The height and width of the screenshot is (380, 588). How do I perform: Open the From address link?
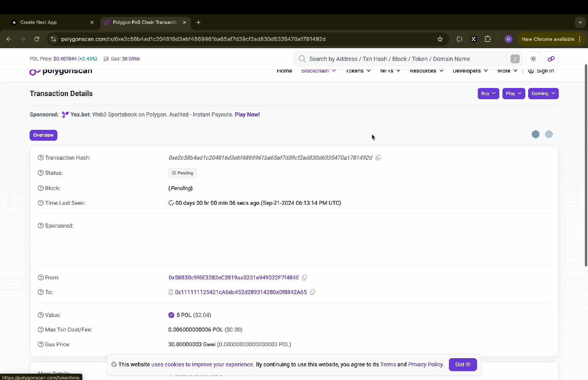click(x=234, y=278)
